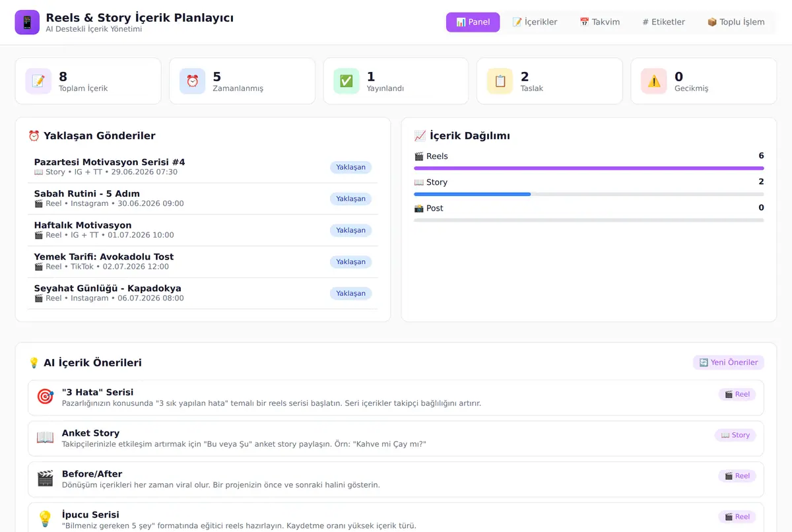The image size is (792, 532).
Task: Click the clapperboard icon beside Before/After
Action: pyautogui.click(x=45, y=479)
